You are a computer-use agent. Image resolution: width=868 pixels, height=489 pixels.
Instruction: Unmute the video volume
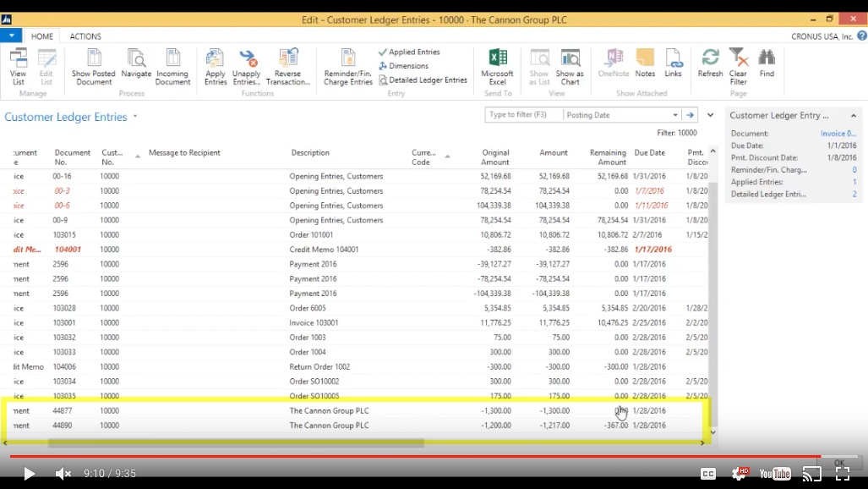click(63, 474)
